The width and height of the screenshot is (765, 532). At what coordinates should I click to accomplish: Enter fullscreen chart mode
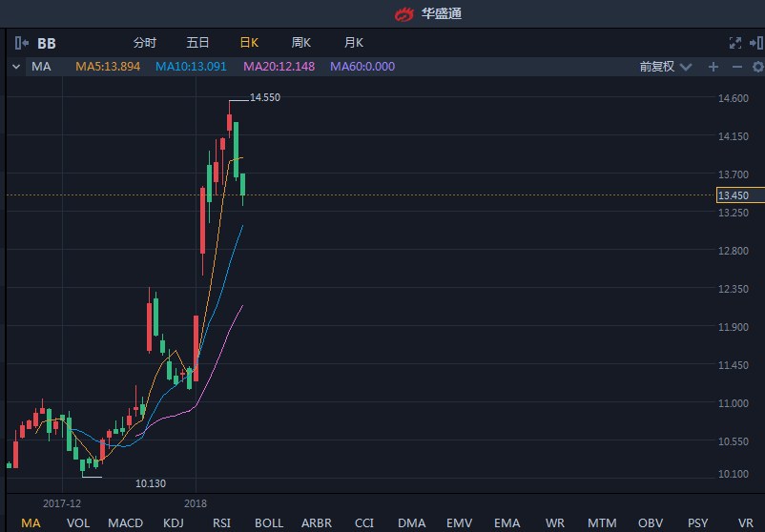pyautogui.click(x=734, y=43)
